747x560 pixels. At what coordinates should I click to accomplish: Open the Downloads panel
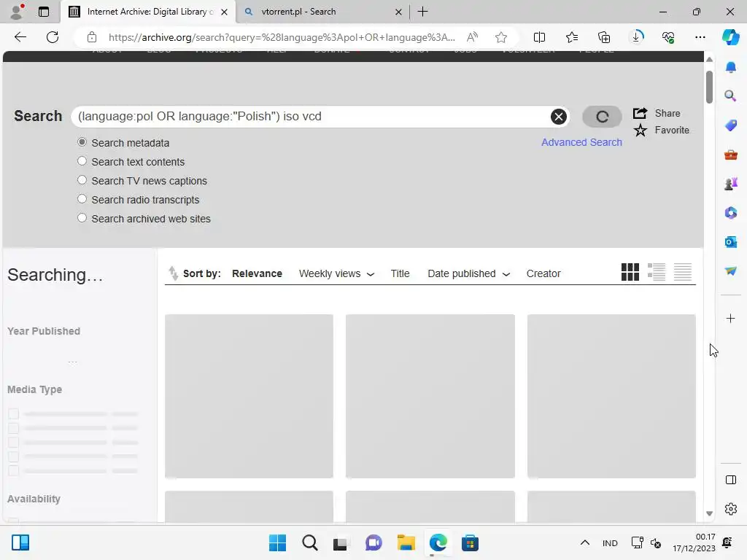point(636,37)
